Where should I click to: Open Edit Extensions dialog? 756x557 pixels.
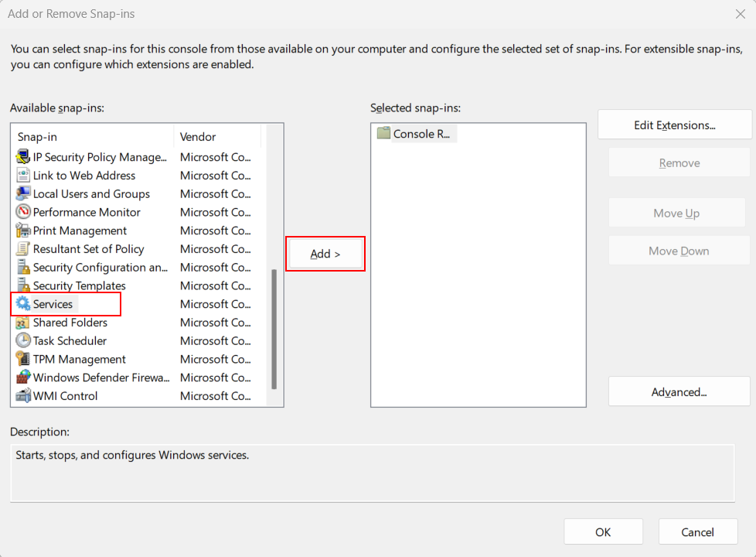[675, 125]
